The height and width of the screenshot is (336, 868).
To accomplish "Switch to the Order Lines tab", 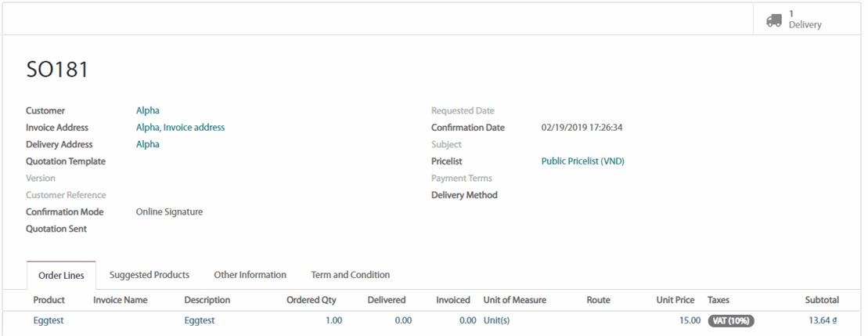I will [x=61, y=276].
